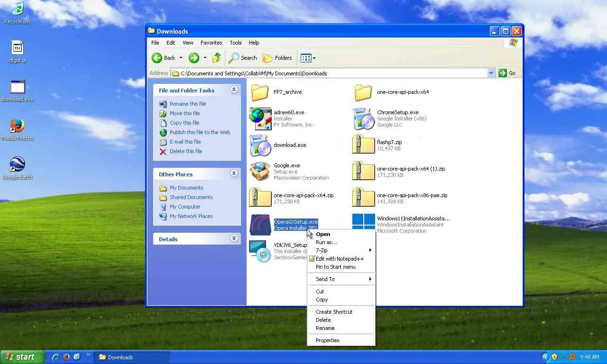Expand the Details panel

[x=234, y=238]
